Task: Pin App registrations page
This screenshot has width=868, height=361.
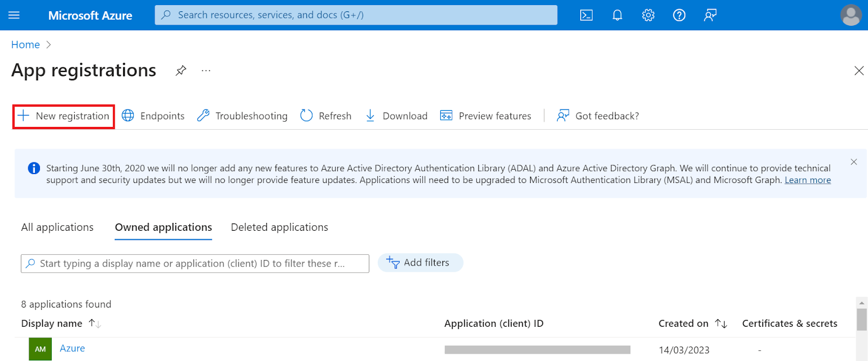Action: pyautogui.click(x=180, y=71)
